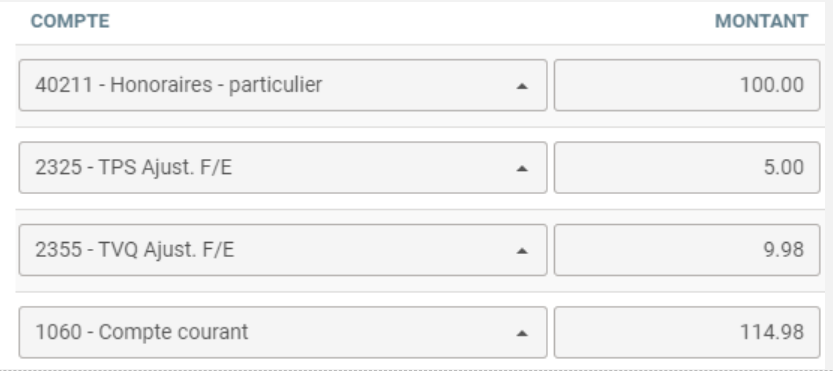Click the "Compte courant" account text
This screenshot has width=833, height=371.
coord(174,332)
